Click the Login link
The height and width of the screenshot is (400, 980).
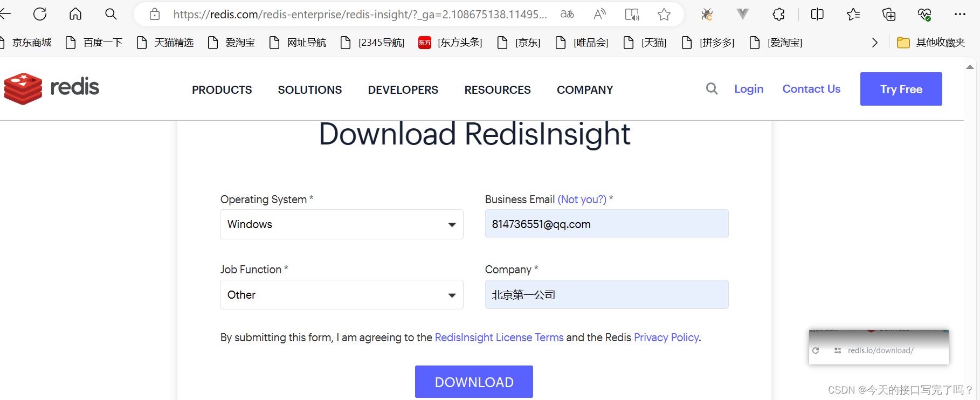(749, 89)
